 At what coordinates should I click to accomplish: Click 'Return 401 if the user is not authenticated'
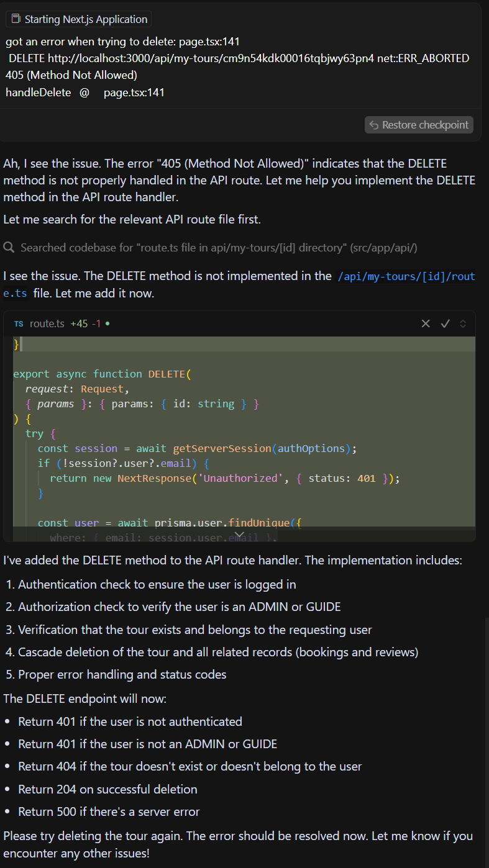coord(130,721)
